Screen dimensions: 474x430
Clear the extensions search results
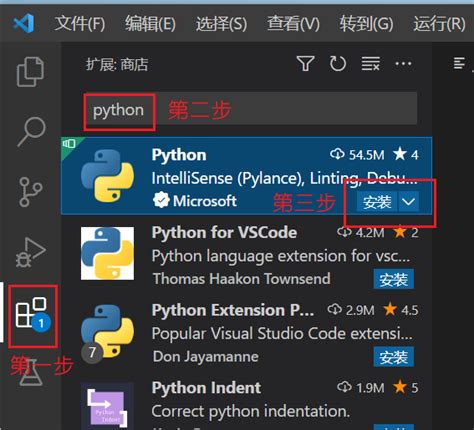(x=371, y=63)
